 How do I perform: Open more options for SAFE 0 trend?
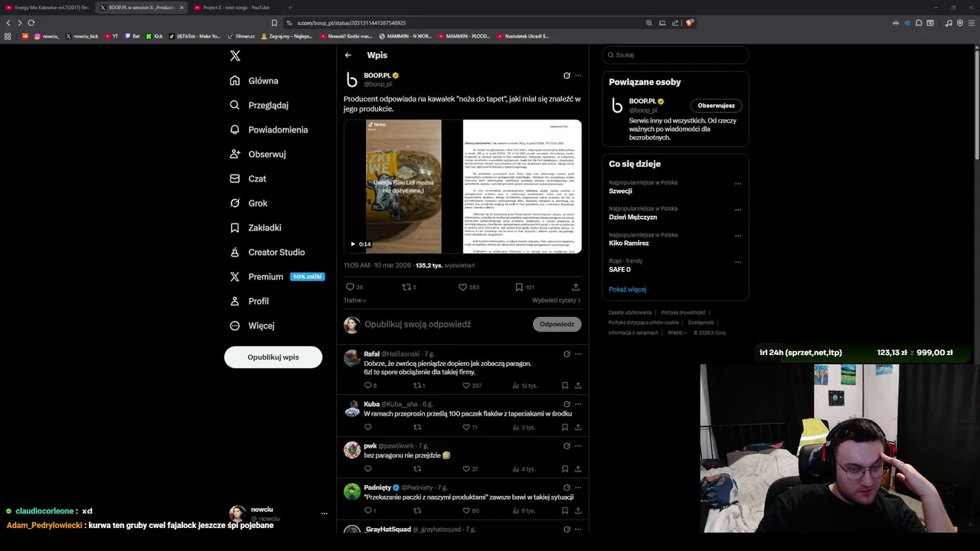[x=738, y=262]
